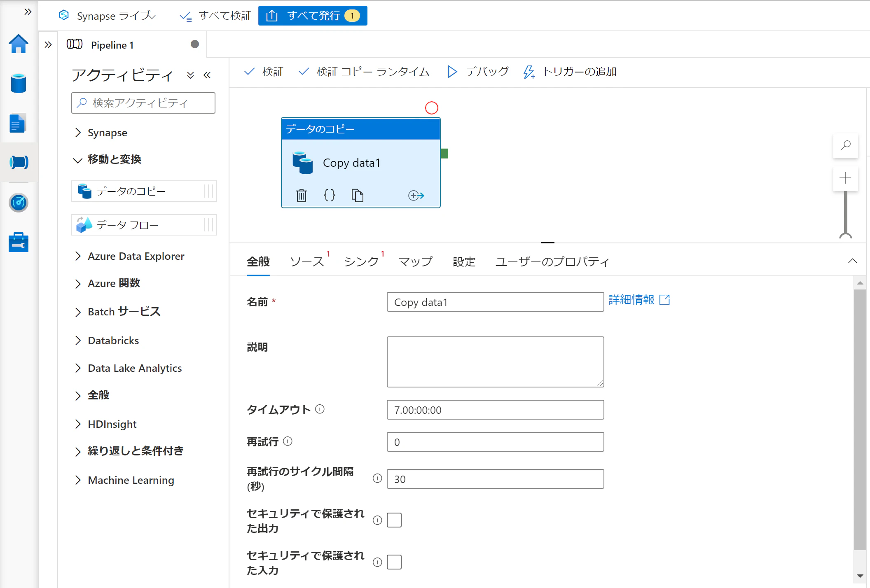Viewport: 870px width, 588px height.
Task: Zoom in canvas with plus button
Action: [845, 178]
